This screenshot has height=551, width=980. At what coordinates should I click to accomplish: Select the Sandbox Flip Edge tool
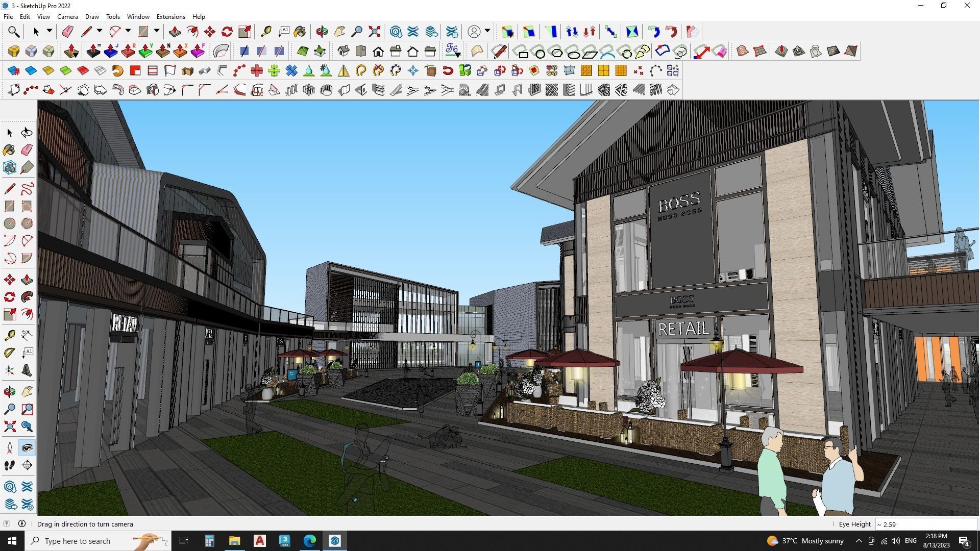(851, 51)
